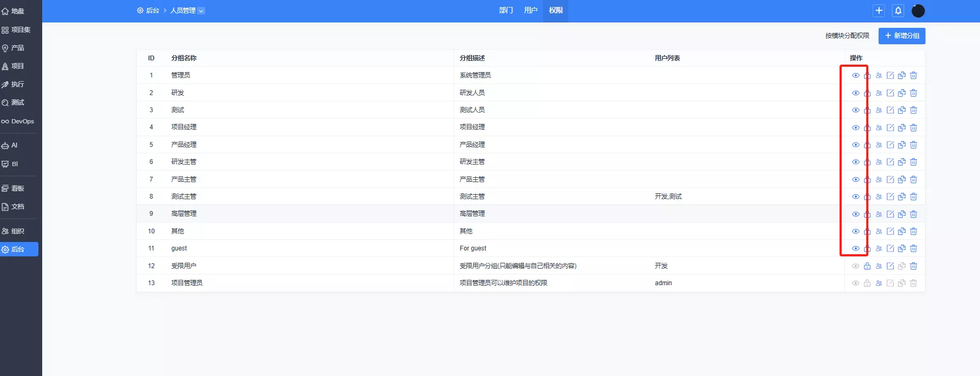Click the eye view icon for 管理员

pos(856,75)
